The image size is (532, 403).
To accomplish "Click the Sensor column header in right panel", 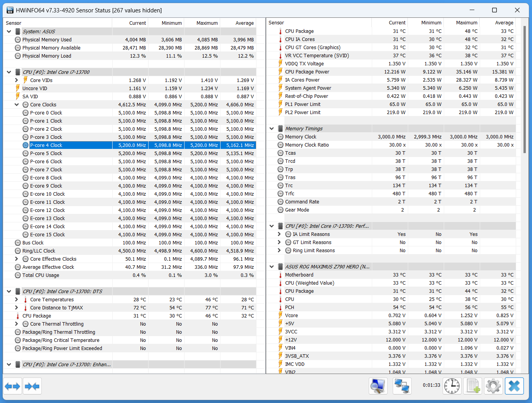I will (x=319, y=22).
